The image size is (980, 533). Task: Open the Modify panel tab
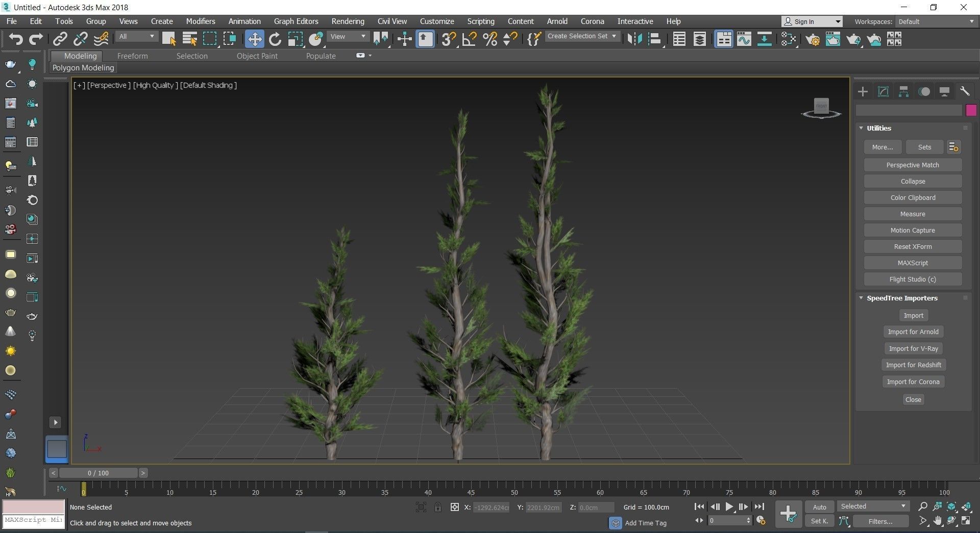click(883, 91)
